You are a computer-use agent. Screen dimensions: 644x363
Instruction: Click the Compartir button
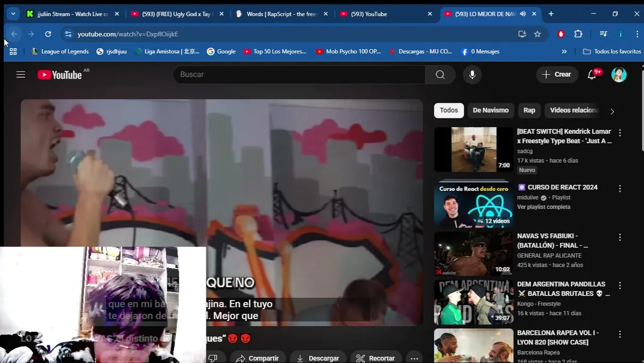tap(257, 358)
